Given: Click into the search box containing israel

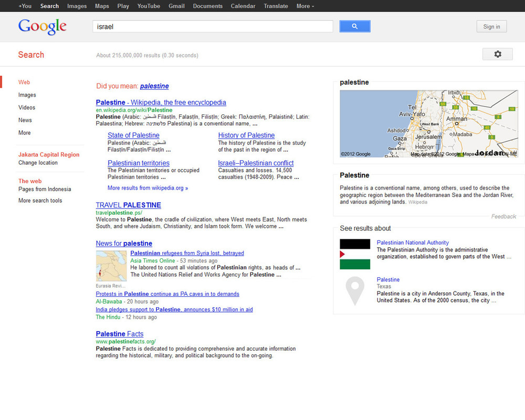Looking at the screenshot, I should [x=213, y=26].
